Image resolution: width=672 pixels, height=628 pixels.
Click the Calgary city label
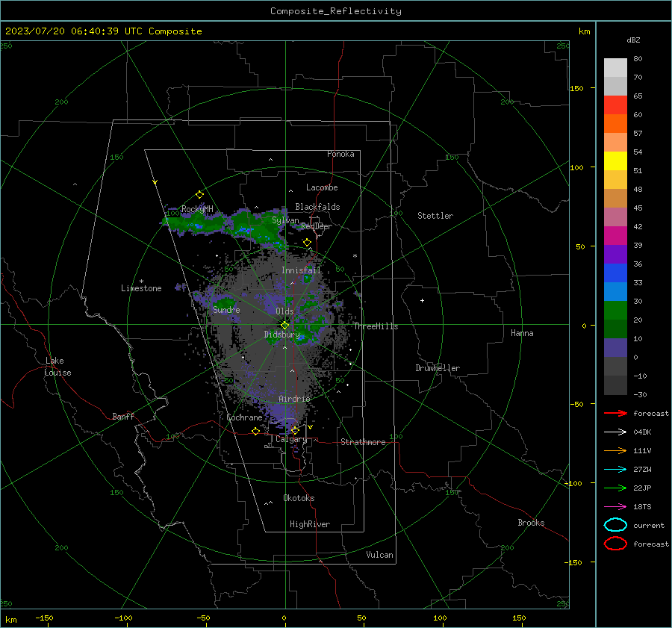pos(291,439)
